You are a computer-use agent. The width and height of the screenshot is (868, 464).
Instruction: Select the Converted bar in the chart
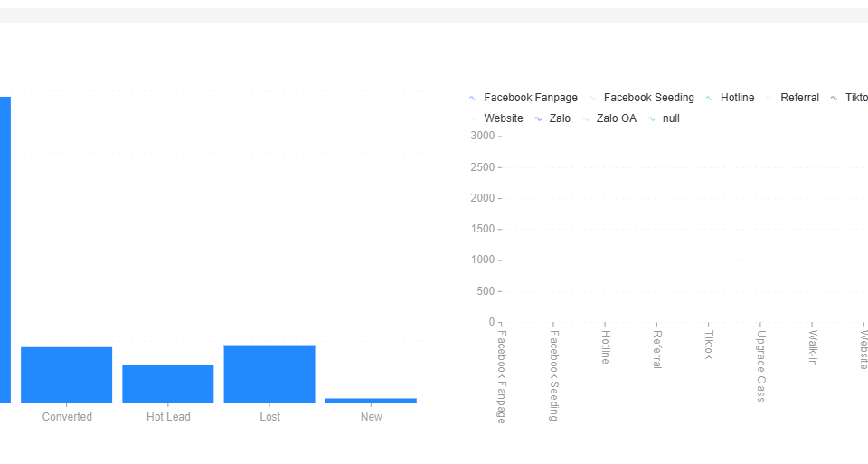point(67,374)
